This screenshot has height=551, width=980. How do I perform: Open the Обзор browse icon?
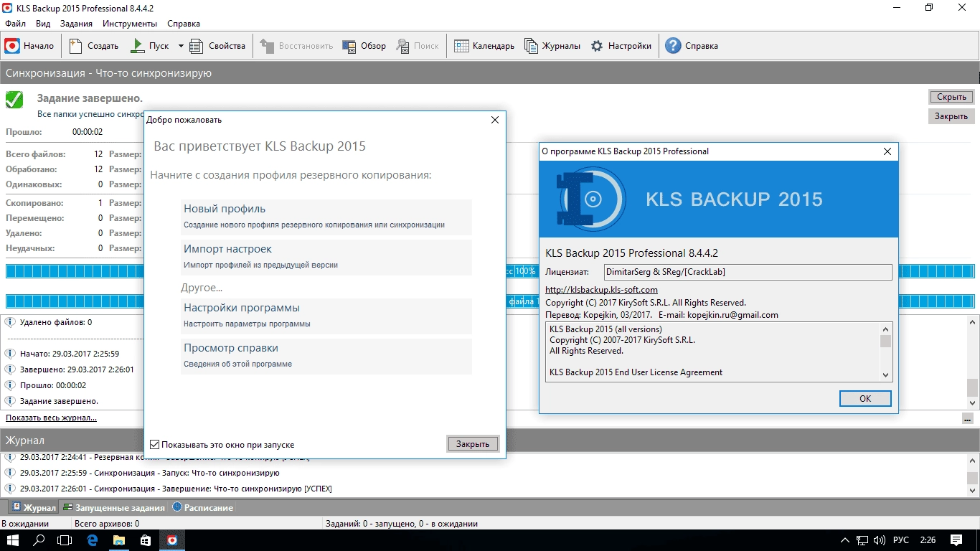349,46
